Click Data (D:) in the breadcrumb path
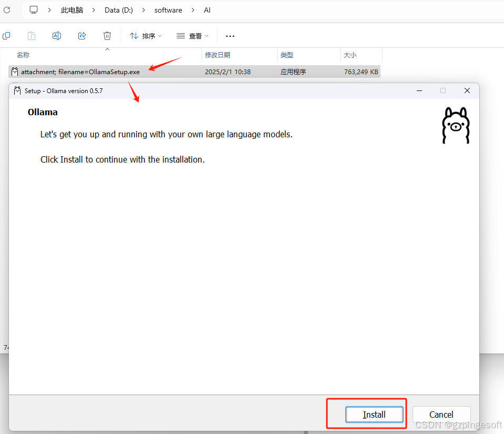 tap(119, 11)
